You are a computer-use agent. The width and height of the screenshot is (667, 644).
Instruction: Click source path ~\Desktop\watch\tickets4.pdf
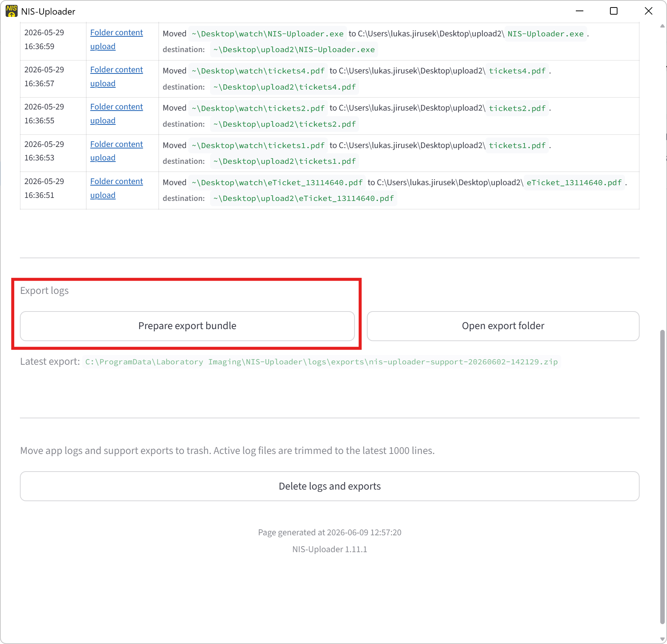pyautogui.click(x=258, y=71)
